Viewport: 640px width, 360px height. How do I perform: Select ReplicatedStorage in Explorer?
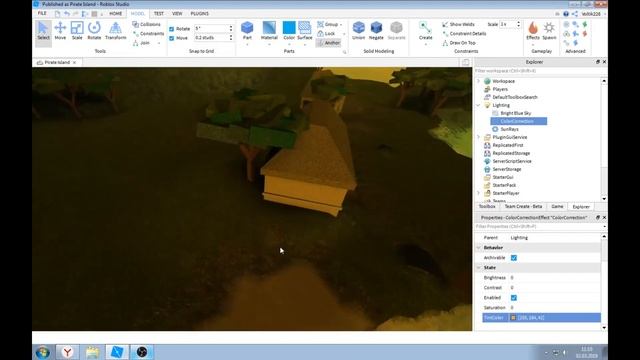point(511,153)
